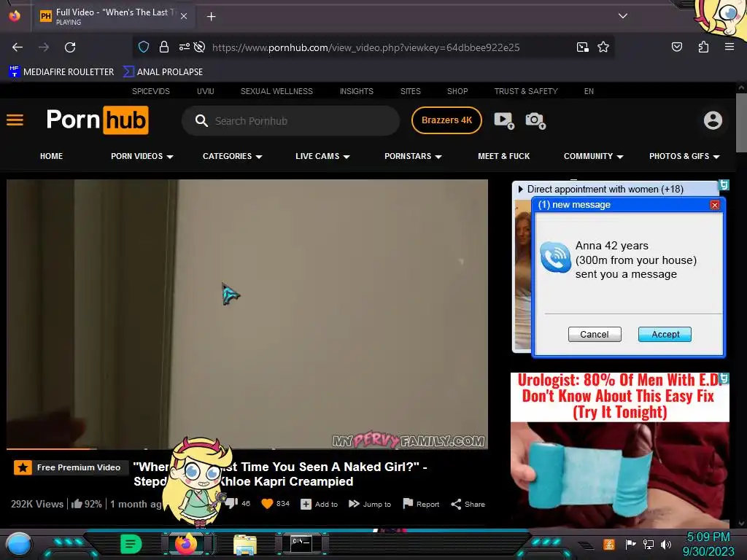Open the MEET & FUCK nav tab
Image resolution: width=747 pixels, height=560 pixels.
point(503,156)
